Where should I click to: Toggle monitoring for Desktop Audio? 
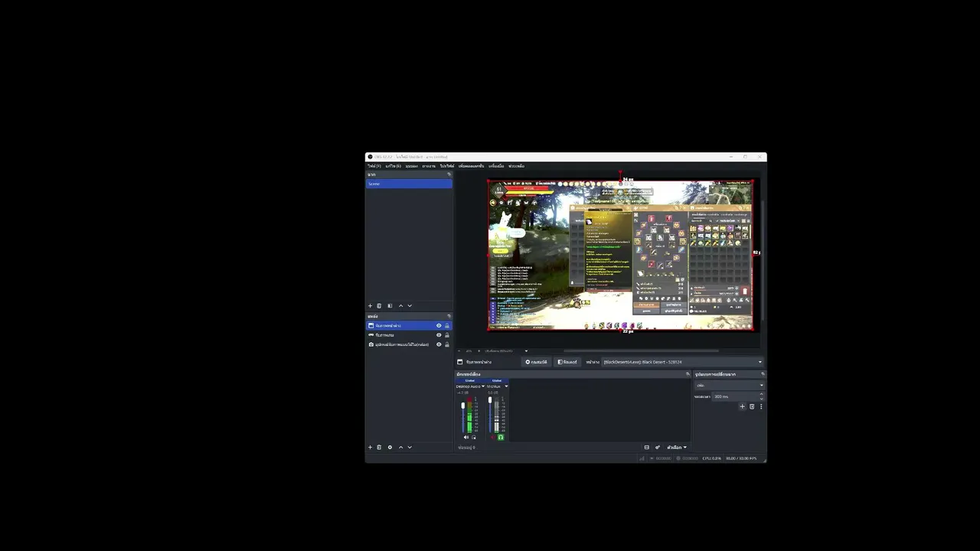474,437
